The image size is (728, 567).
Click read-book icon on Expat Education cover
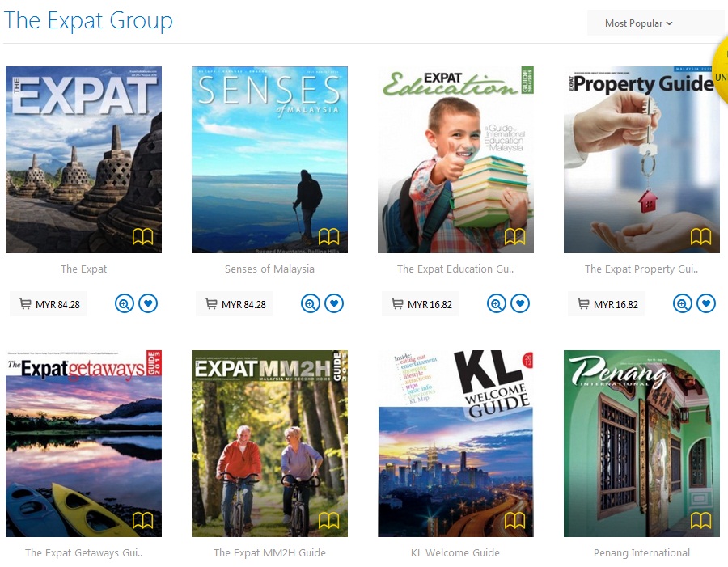[x=514, y=236]
